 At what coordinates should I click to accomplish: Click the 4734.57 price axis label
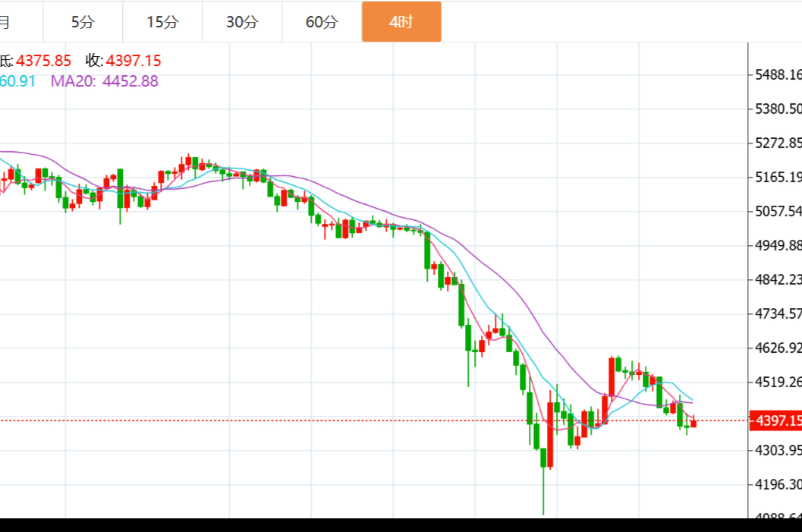click(x=777, y=313)
